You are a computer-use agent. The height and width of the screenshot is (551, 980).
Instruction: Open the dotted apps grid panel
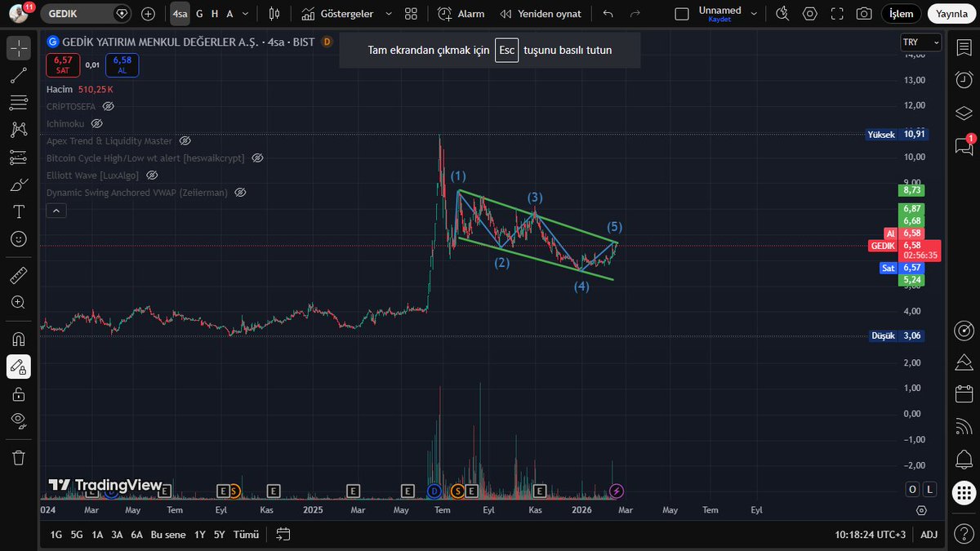coord(964,492)
